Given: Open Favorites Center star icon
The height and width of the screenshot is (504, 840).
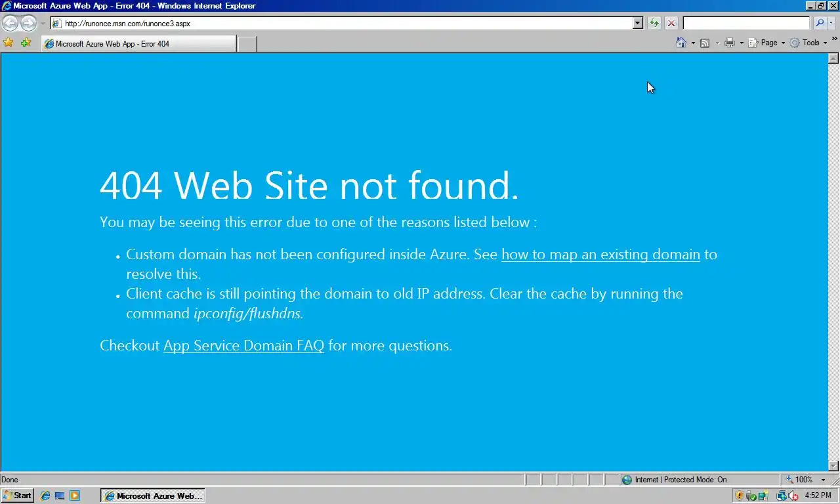Looking at the screenshot, I should (9, 43).
